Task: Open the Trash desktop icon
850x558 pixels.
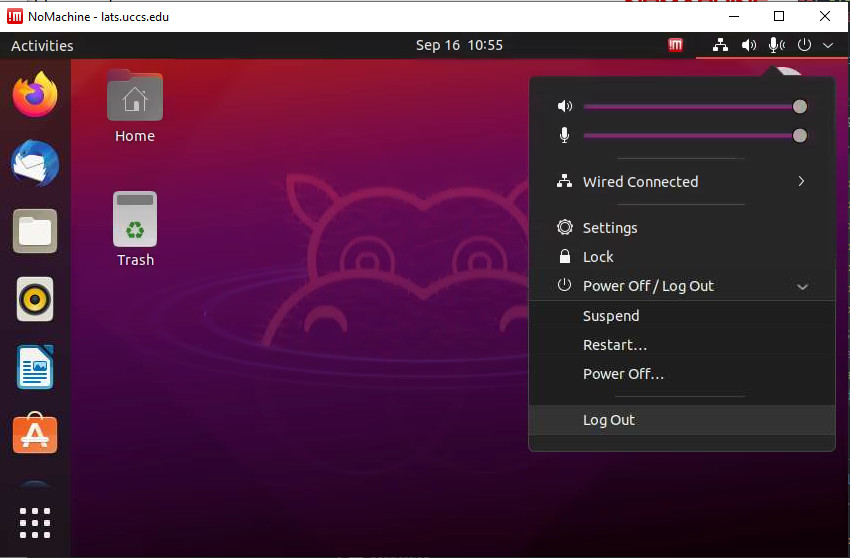Action: pyautogui.click(x=135, y=229)
